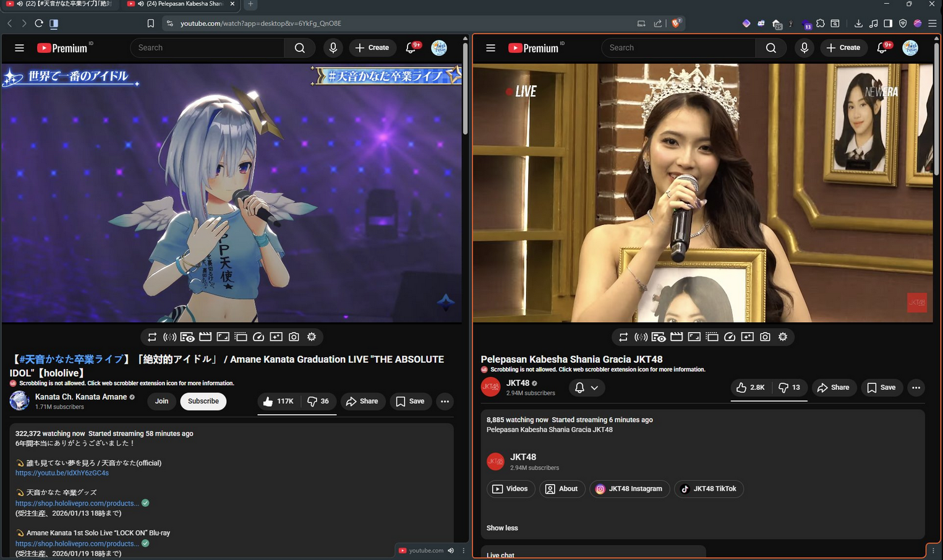This screenshot has width=943, height=560.
Task: Open JKT48 Instagram link
Action: 629,489
